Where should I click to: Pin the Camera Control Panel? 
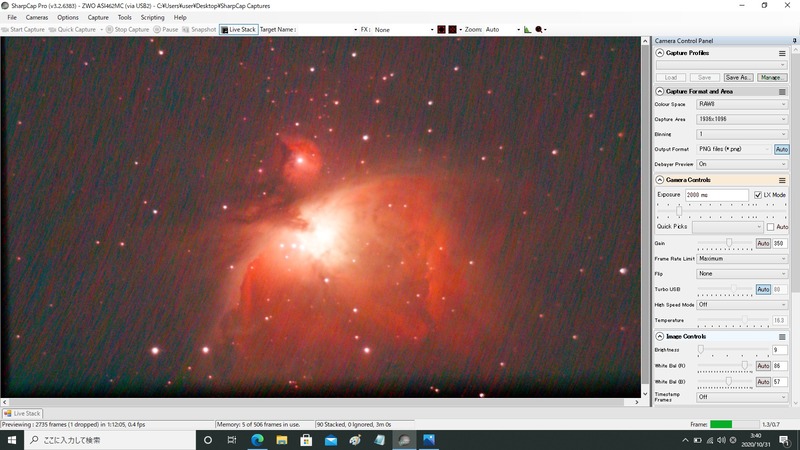click(794, 40)
